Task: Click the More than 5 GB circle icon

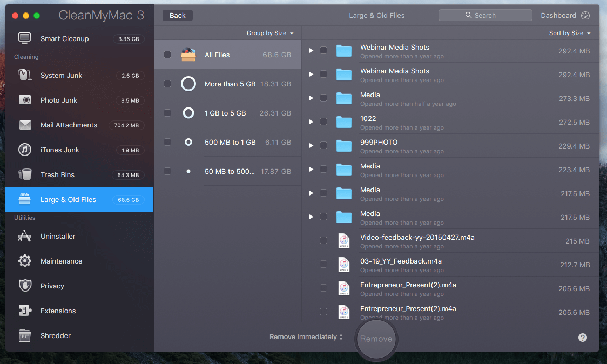Action: click(x=188, y=84)
